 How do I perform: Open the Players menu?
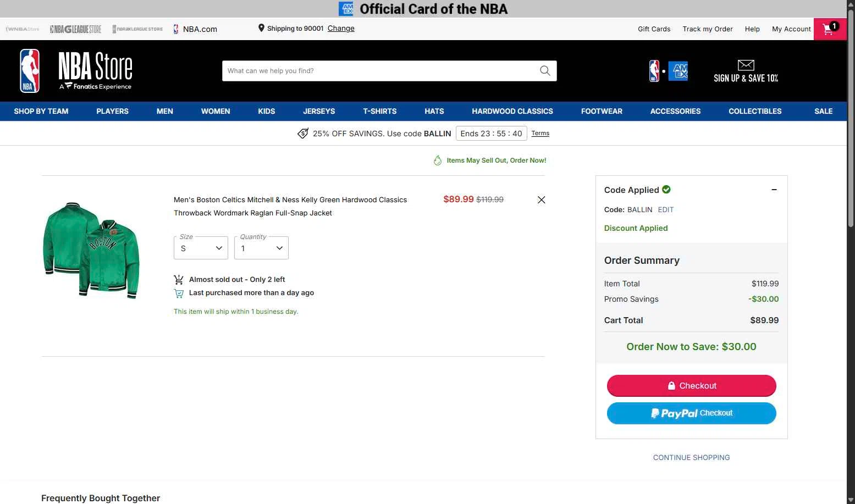tap(112, 111)
